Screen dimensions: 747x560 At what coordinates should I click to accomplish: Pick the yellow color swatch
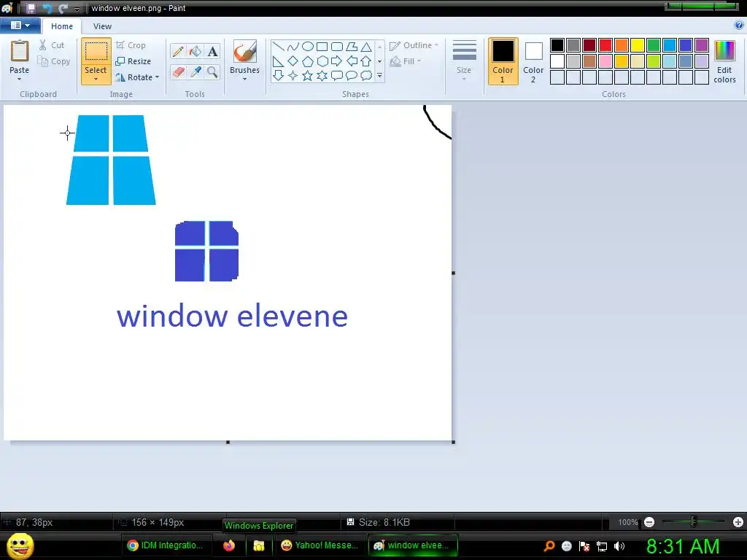[x=638, y=45]
